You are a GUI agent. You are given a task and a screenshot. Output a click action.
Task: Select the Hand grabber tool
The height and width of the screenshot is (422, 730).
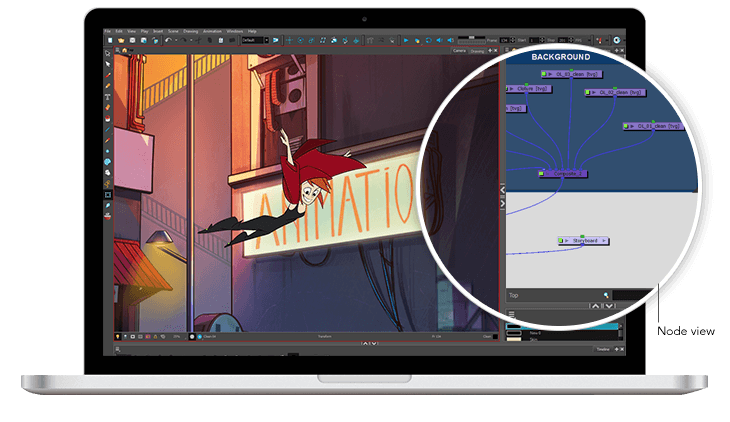click(108, 172)
